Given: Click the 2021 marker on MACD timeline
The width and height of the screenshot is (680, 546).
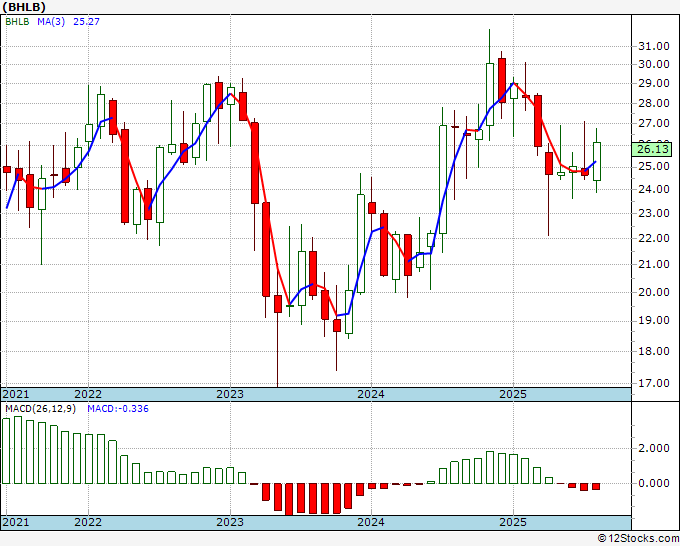Looking at the screenshot, I should click(16, 522).
